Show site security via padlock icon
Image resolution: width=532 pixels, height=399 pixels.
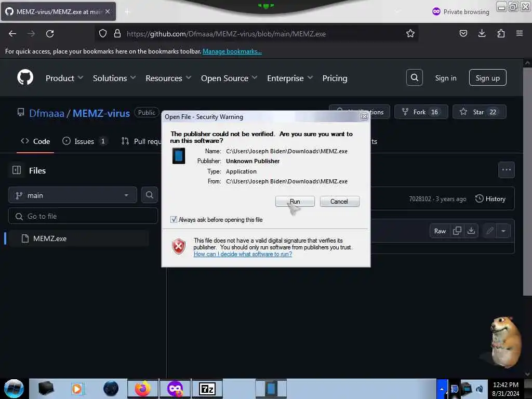(117, 34)
